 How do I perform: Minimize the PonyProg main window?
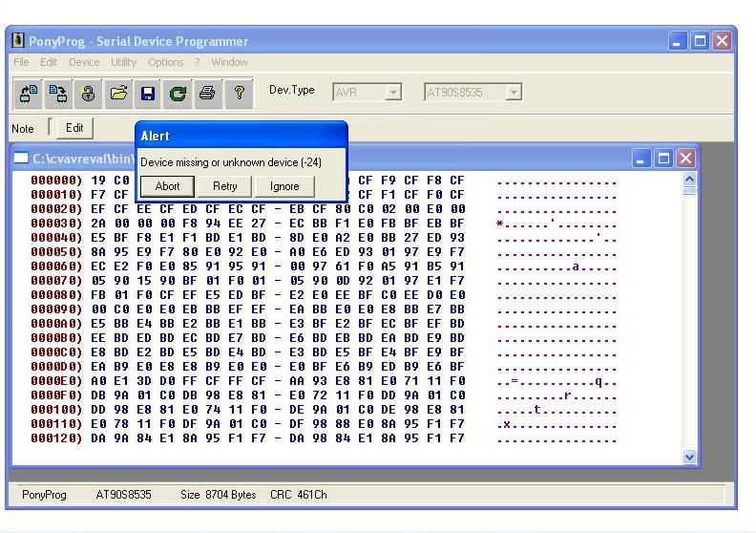(677, 41)
